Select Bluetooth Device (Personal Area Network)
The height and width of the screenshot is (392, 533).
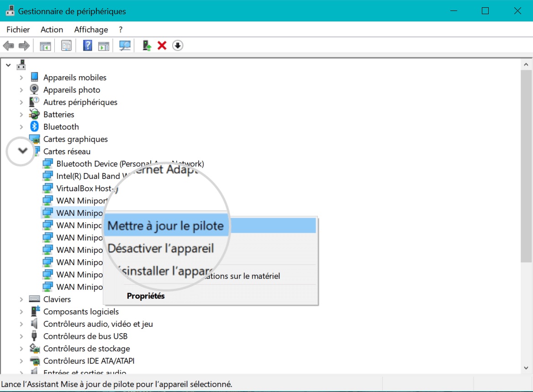[130, 164]
